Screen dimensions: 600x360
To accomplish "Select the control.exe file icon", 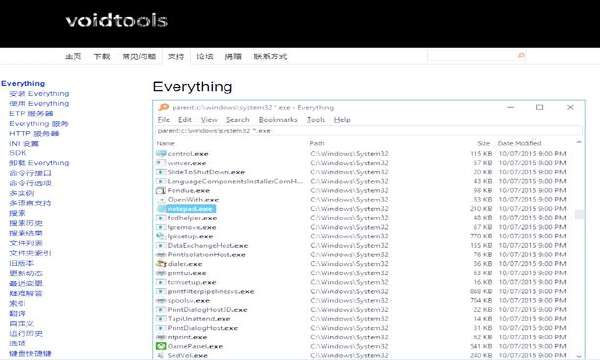I will [161, 153].
